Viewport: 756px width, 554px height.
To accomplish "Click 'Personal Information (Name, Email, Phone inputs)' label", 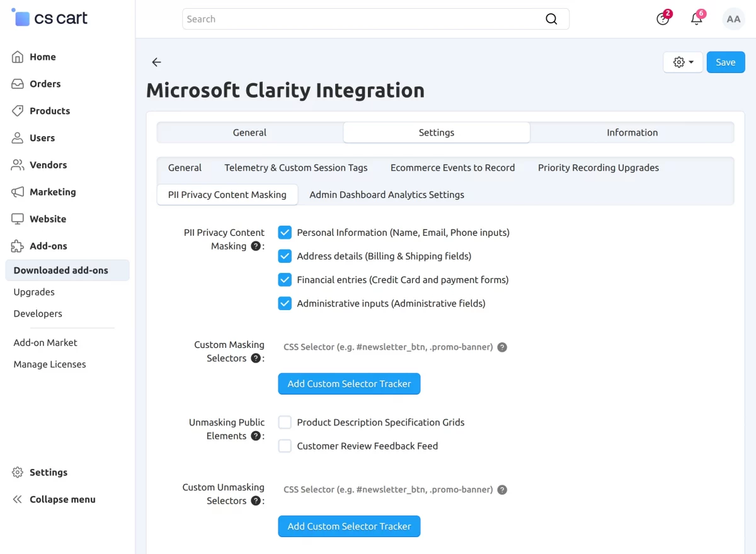I will coord(403,233).
